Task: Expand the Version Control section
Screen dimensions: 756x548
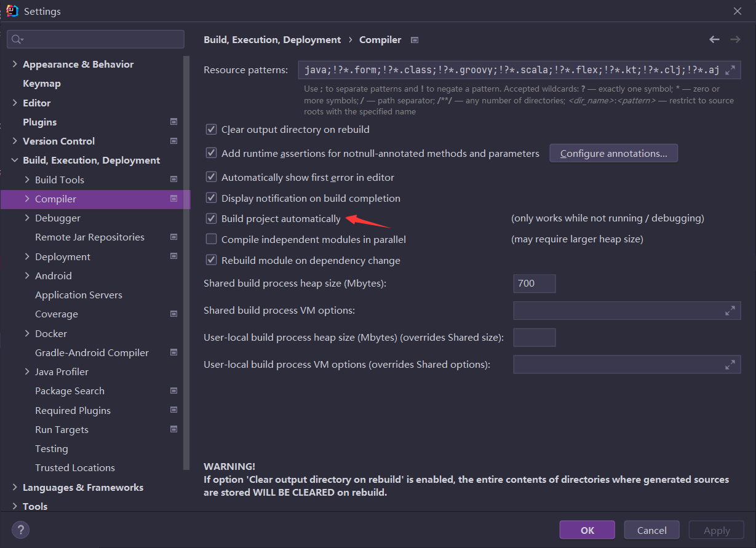Action: coord(15,141)
